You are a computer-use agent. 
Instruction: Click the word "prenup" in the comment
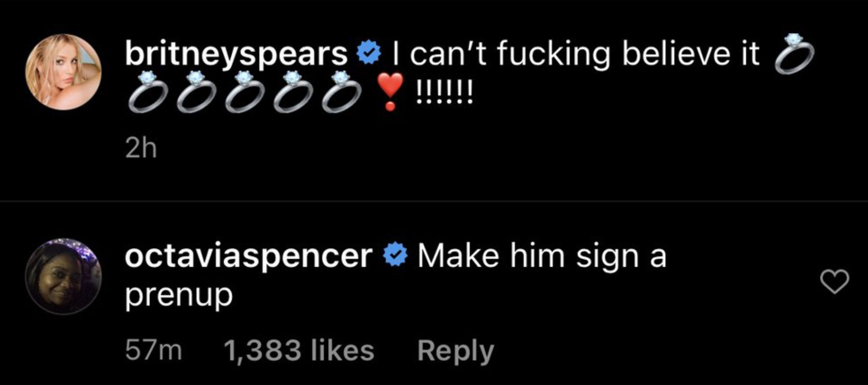pyautogui.click(x=179, y=295)
